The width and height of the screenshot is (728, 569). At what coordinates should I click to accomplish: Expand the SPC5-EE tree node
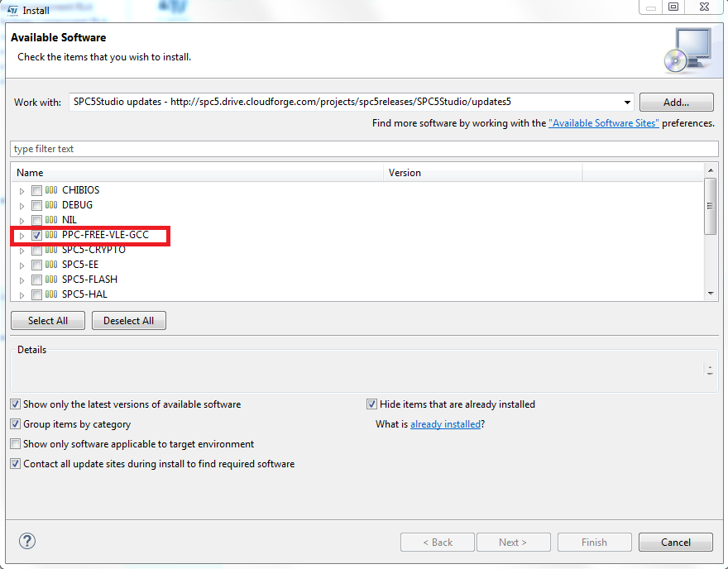[x=22, y=265]
